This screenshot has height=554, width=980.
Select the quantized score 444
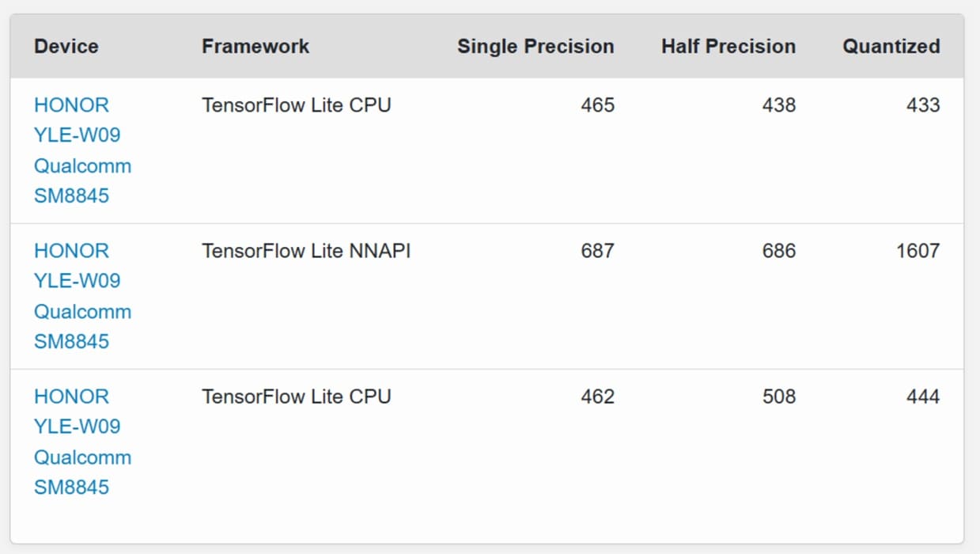(x=923, y=397)
